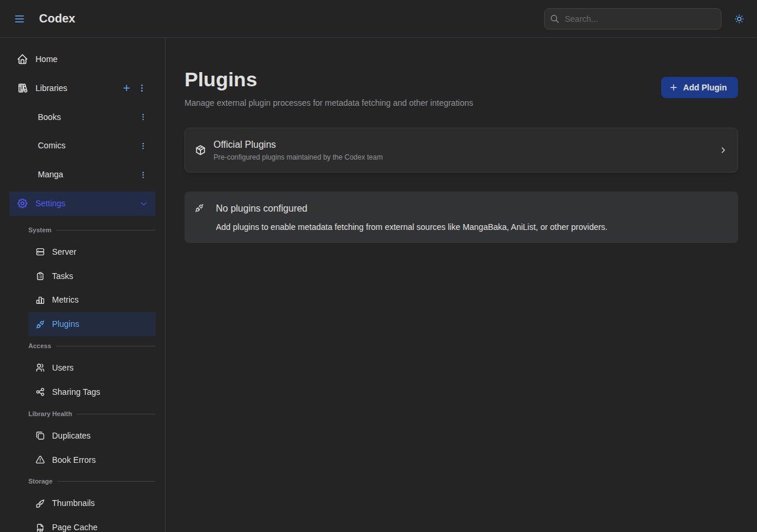Expand the Official Plugins row arrow
757x532 pixels.
point(723,150)
